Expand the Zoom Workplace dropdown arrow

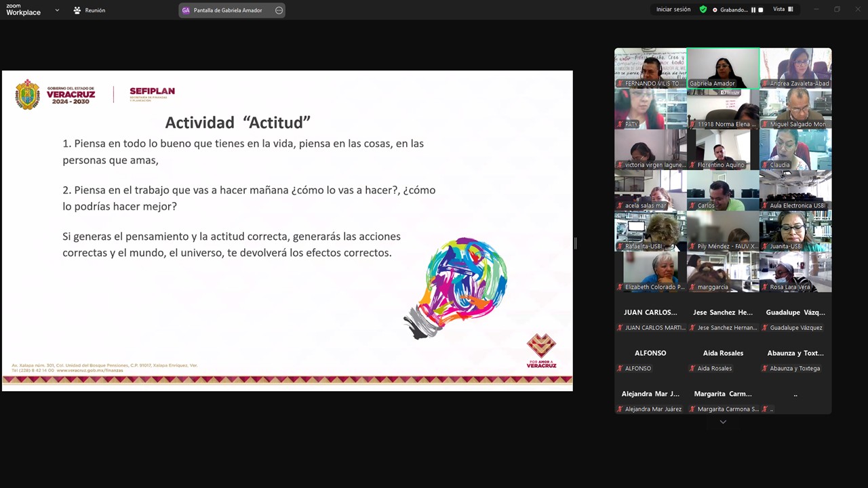click(57, 10)
